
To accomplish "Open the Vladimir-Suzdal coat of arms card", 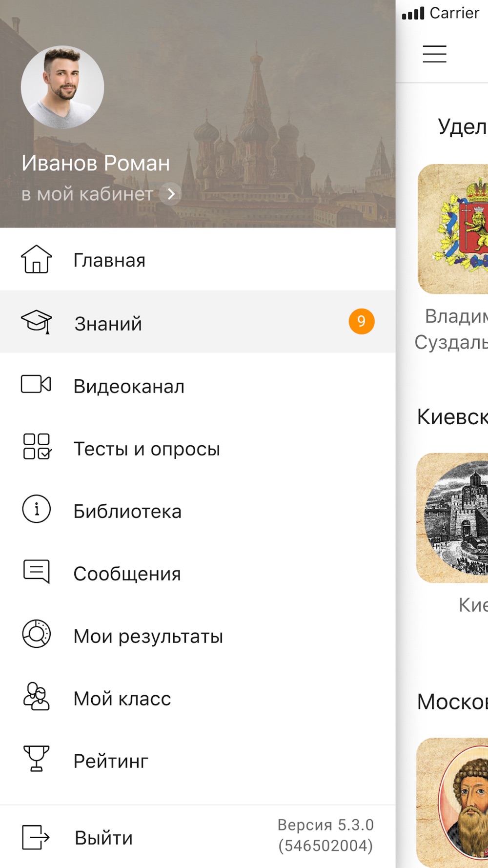I will [x=454, y=229].
